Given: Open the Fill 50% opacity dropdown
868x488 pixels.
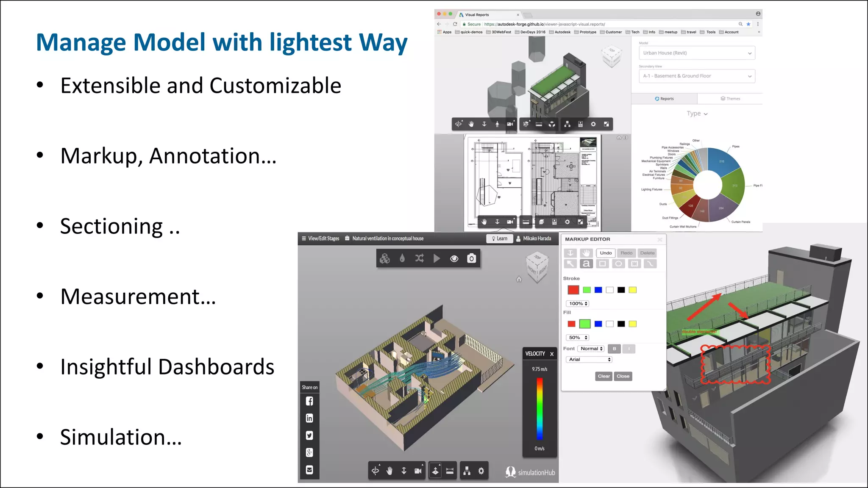Looking at the screenshot, I should pos(578,338).
